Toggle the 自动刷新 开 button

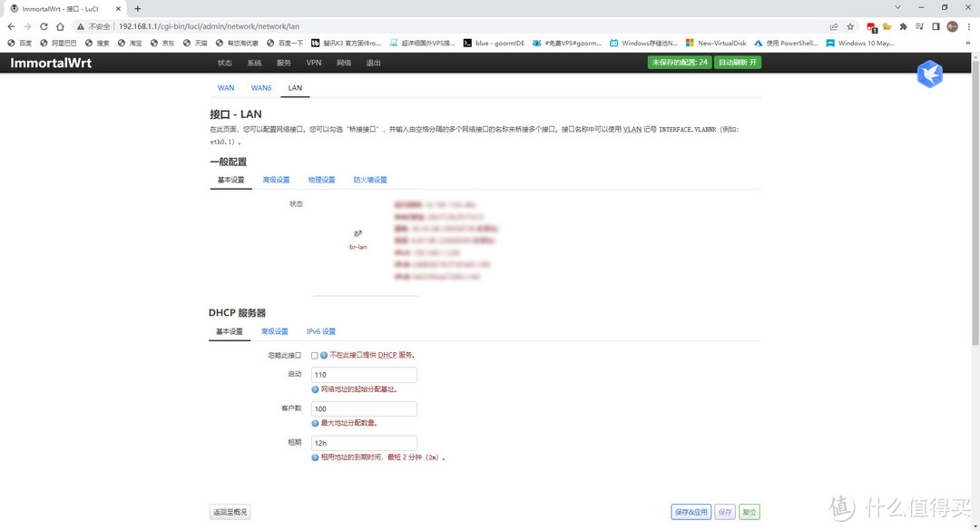click(738, 63)
